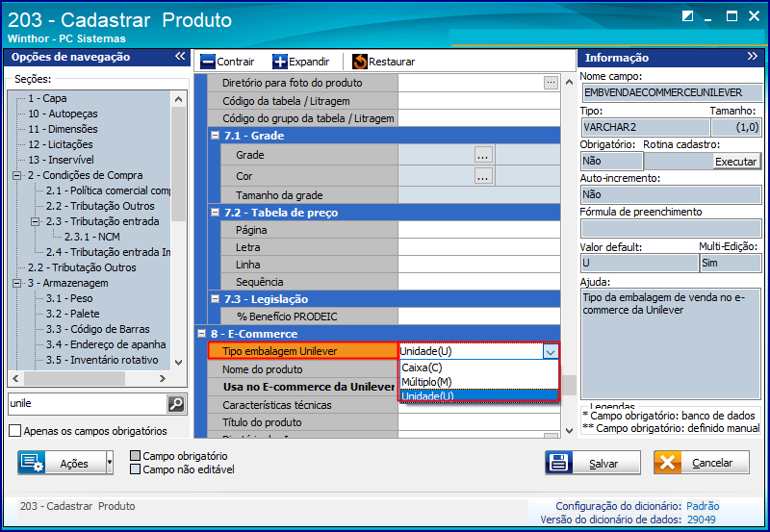Select tree item 3.3 - Código de Barras
The width and height of the screenshot is (770, 532).
(x=98, y=329)
